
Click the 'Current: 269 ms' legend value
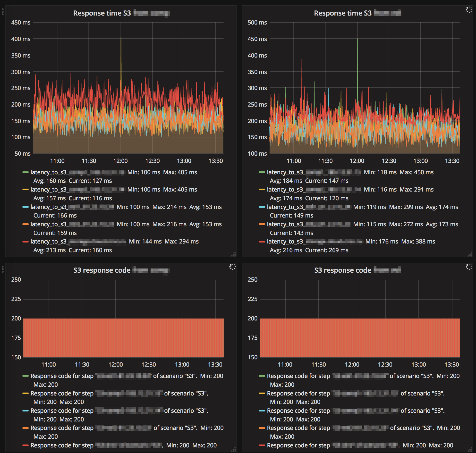pos(327,250)
